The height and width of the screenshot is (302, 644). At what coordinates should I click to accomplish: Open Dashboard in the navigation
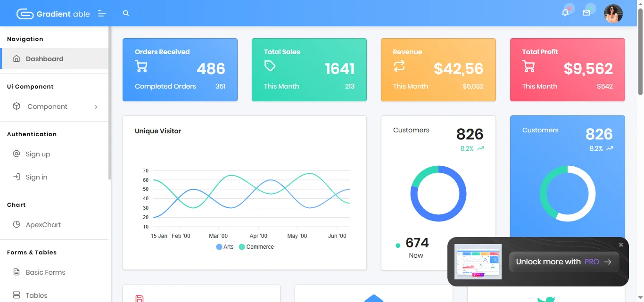(55, 59)
